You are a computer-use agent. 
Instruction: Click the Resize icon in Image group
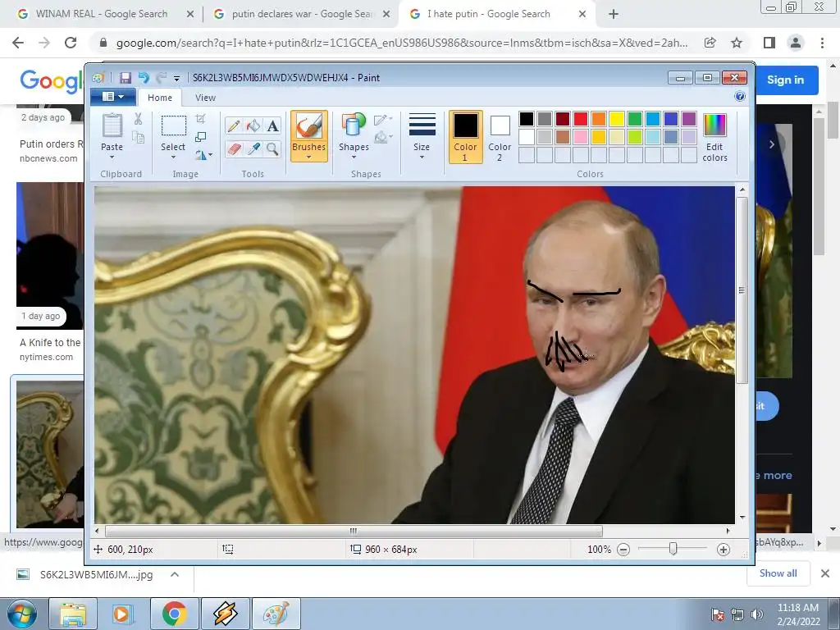coord(200,137)
